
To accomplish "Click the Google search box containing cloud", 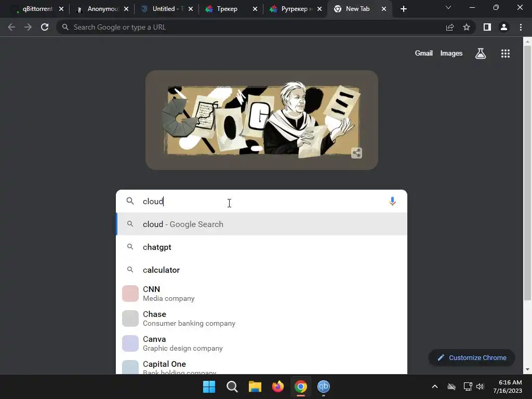I will tap(261, 201).
